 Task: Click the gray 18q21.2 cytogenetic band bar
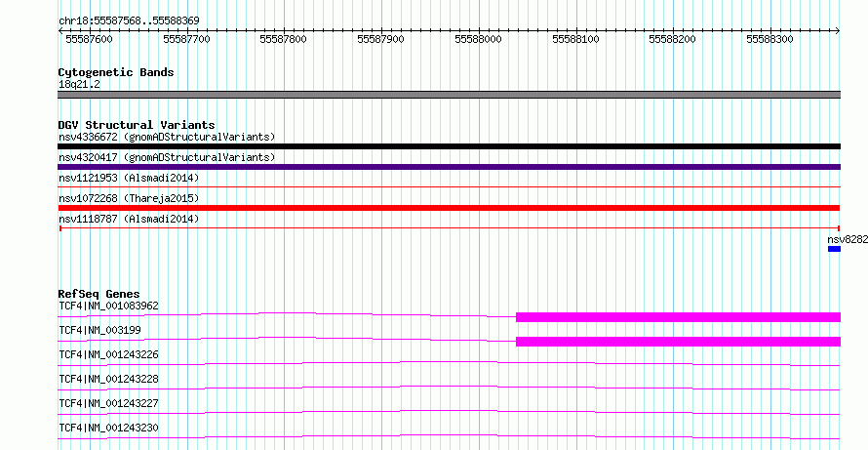(449, 95)
